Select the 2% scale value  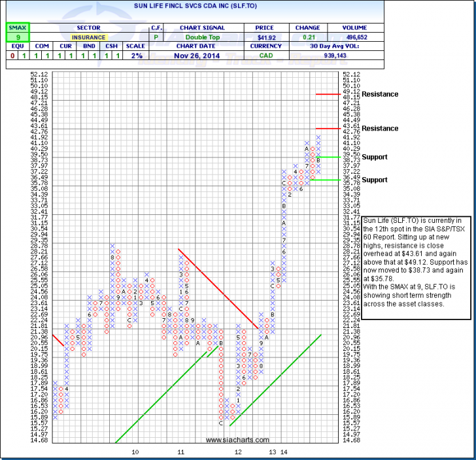click(135, 57)
